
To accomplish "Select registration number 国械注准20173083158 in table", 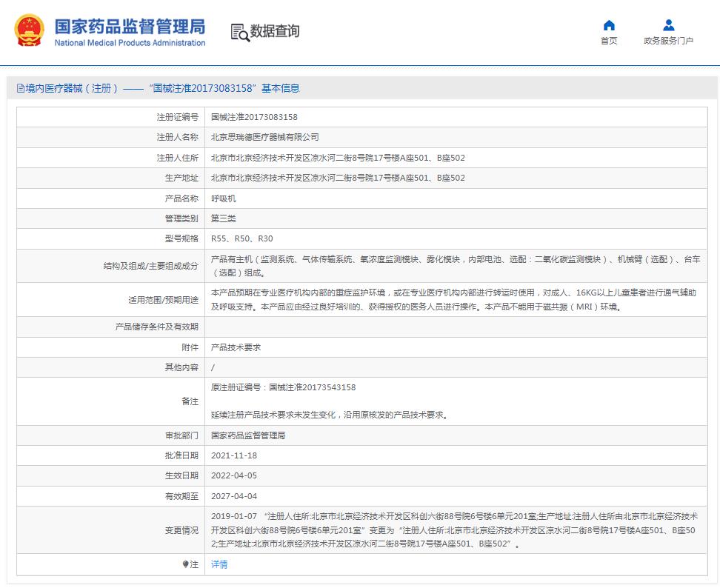I will pyautogui.click(x=254, y=117).
